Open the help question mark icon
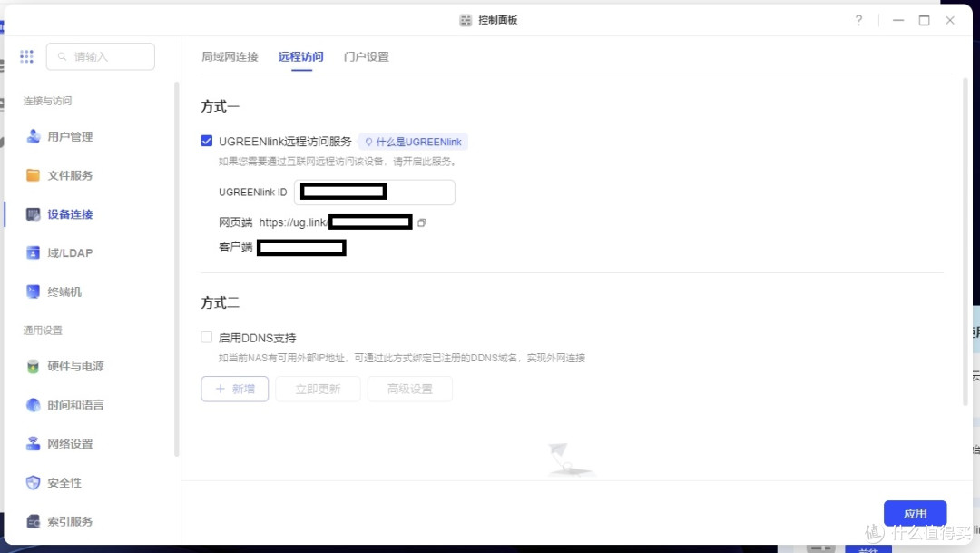Screen dimensions: 980x553 (858, 20)
